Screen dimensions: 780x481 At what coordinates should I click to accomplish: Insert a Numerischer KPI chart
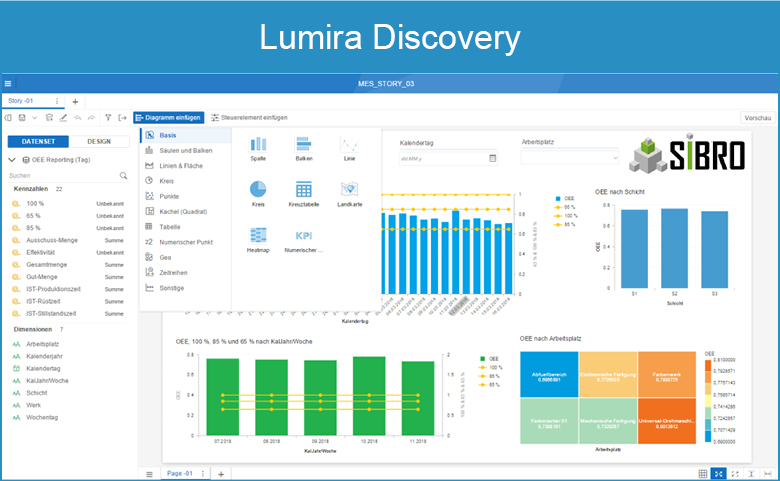(304, 240)
